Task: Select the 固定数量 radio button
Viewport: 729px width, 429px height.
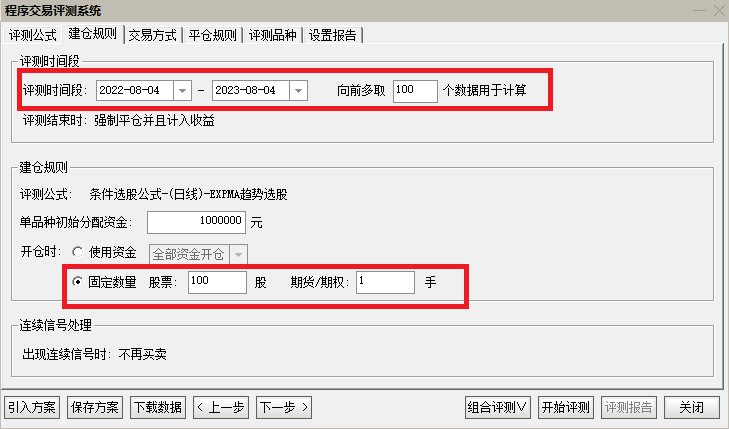Action: pyautogui.click(x=77, y=283)
